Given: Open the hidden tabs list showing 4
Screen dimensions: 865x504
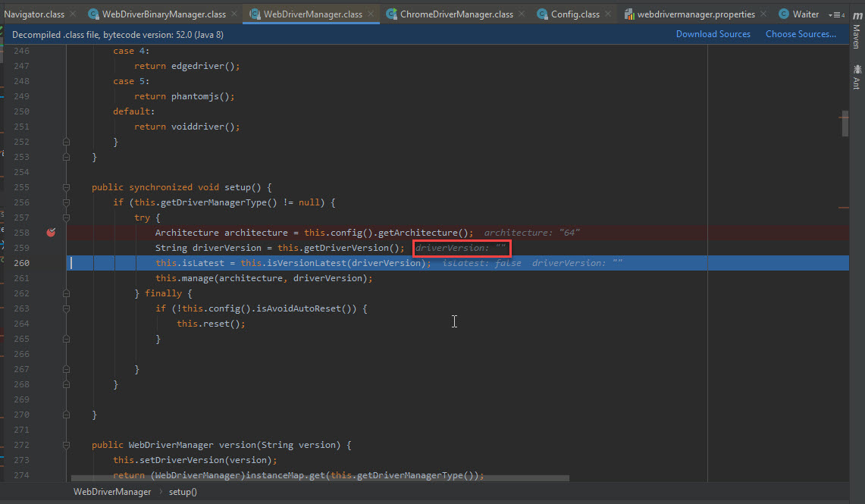Looking at the screenshot, I should point(837,13).
